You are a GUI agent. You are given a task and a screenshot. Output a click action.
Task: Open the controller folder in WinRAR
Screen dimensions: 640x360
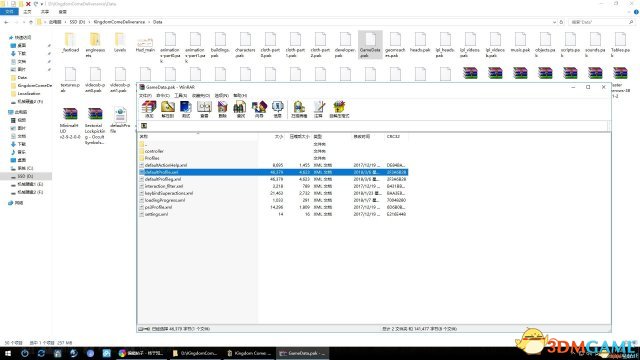point(154,151)
